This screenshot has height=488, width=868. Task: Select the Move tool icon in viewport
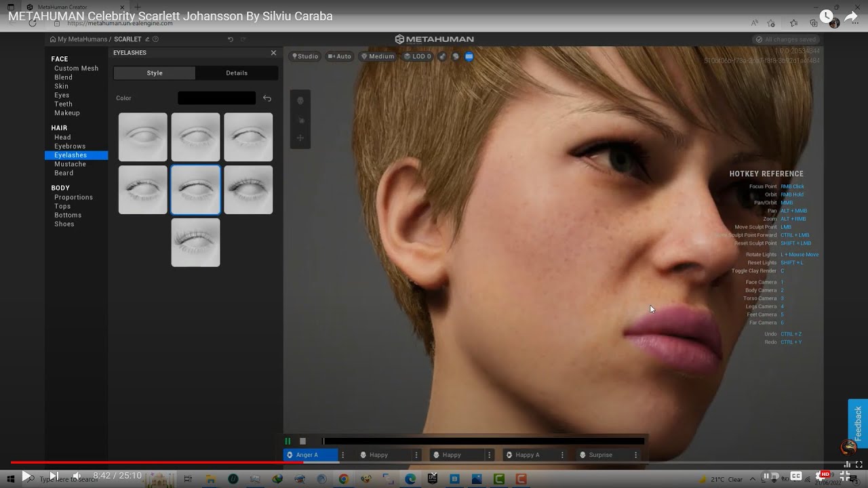click(x=300, y=138)
